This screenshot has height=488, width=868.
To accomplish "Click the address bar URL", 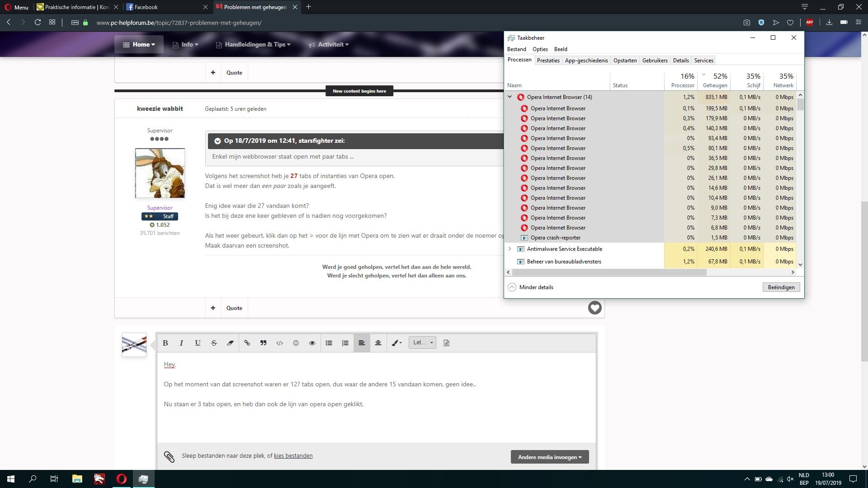I will pos(179,23).
